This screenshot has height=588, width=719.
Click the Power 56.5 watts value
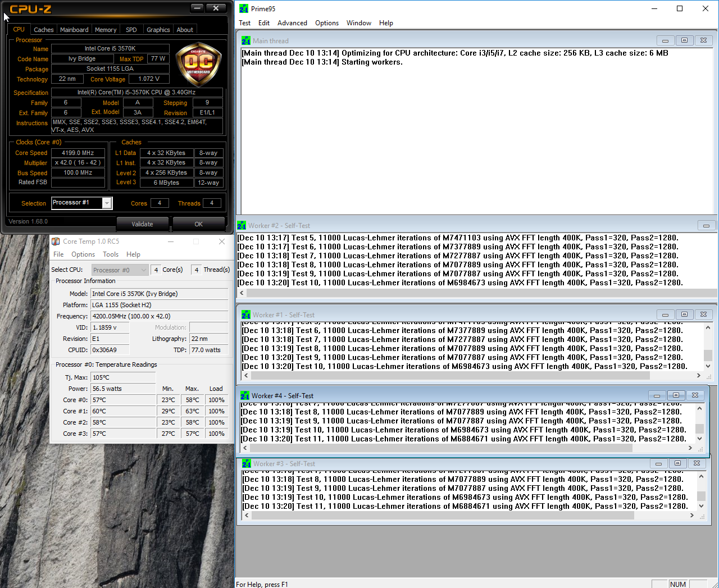[x=123, y=389]
